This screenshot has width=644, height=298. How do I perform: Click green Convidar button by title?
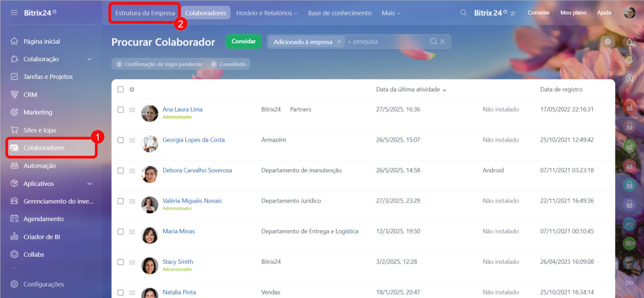tap(244, 42)
